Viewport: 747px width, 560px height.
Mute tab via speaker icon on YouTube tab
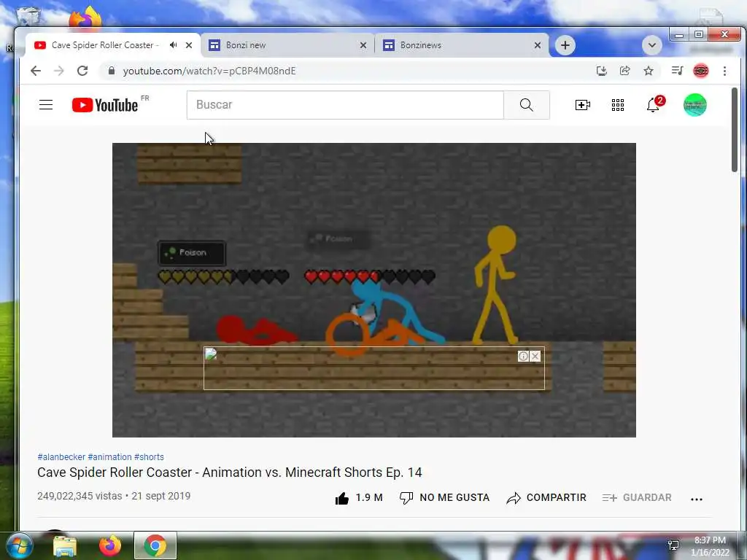[x=174, y=44]
